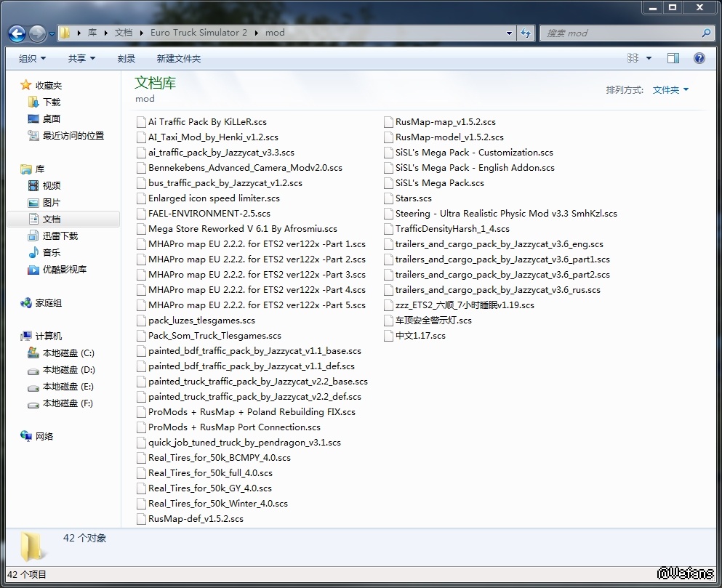Expand the address bar history dropdown
722x588 pixels.
coord(509,33)
